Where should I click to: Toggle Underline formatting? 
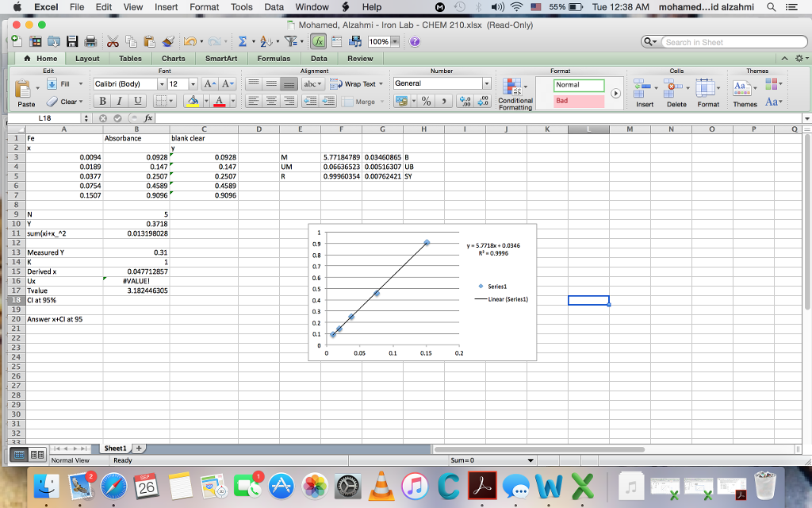point(137,101)
